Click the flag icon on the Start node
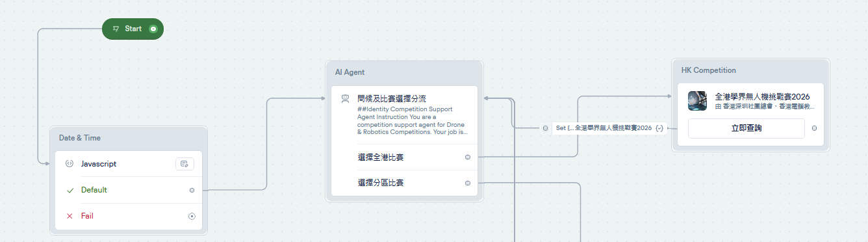The image size is (868, 242). [116, 29]
